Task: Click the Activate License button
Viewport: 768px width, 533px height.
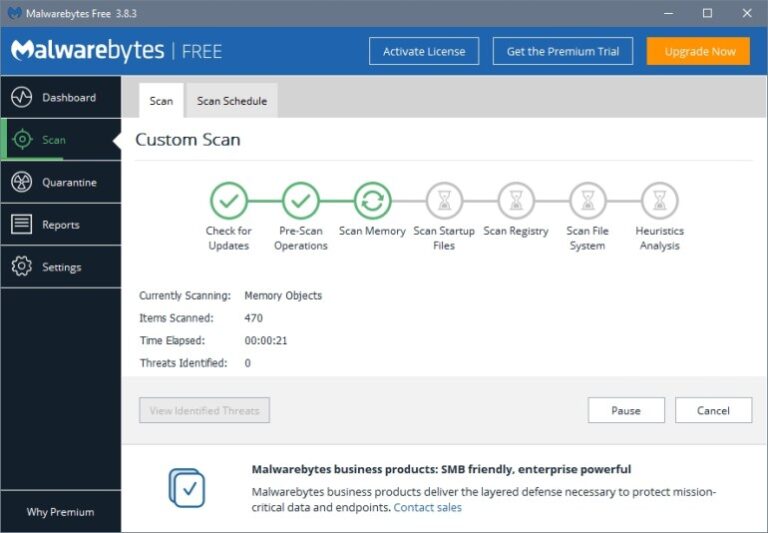Action: tap(424, 51)
